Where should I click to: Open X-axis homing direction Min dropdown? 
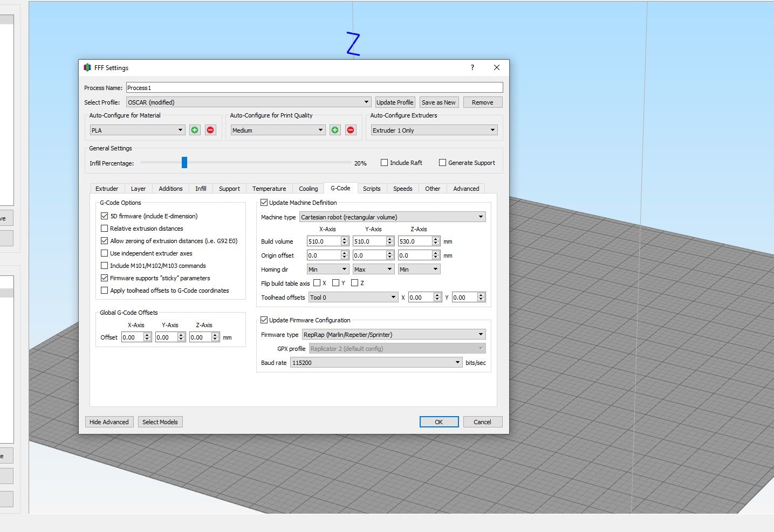click(328, 269)
